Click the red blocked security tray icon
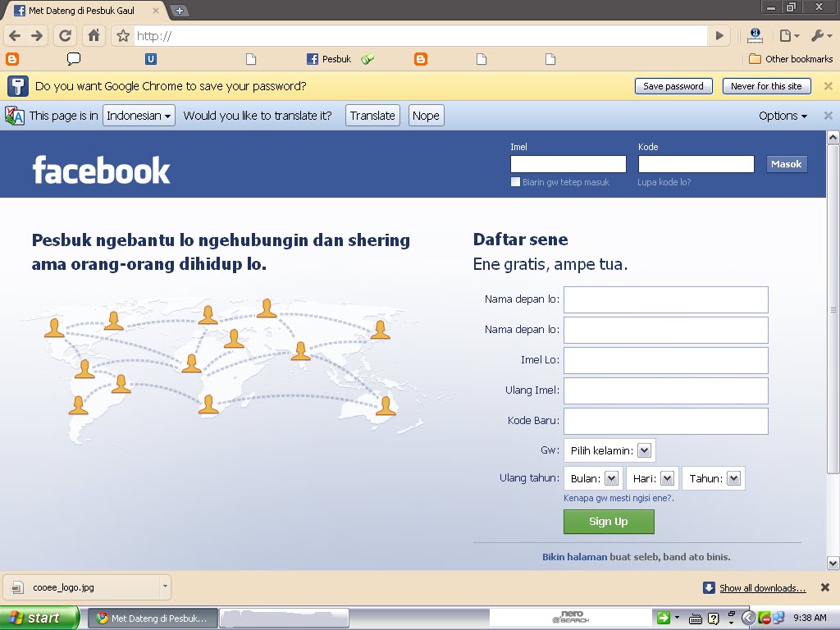The height and width of the screenshot is (630, 840). (x=765, y=619)
